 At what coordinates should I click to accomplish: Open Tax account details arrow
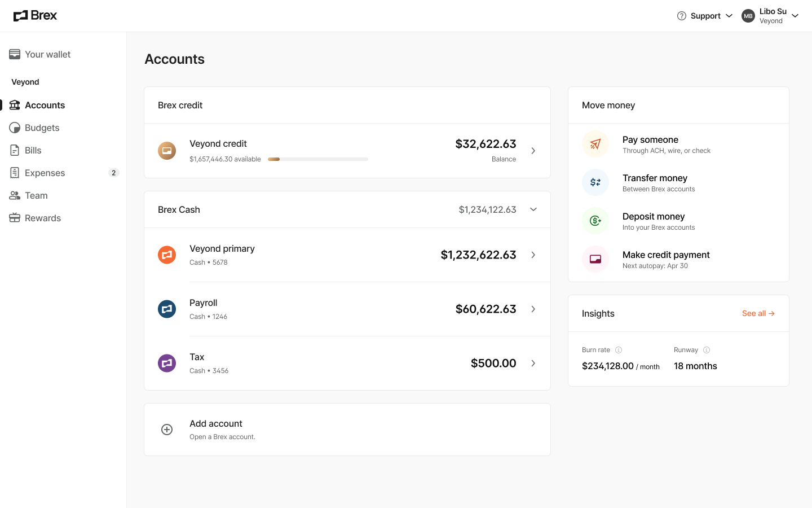533,364
